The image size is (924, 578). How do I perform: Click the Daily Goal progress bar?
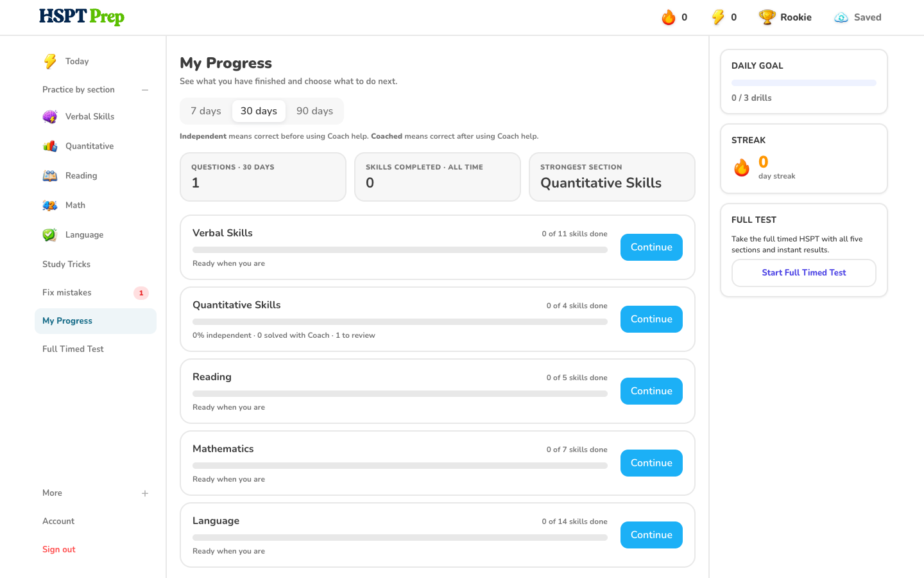click(804, 83)
